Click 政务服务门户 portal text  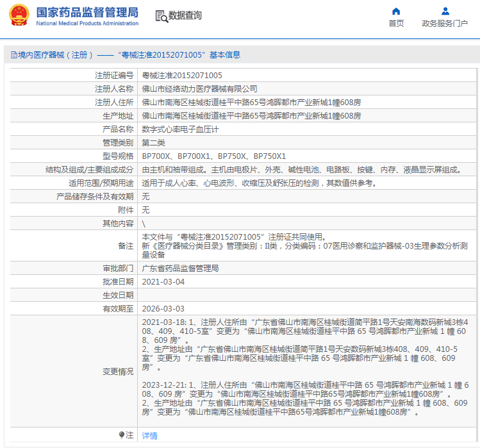pos(445,23)
